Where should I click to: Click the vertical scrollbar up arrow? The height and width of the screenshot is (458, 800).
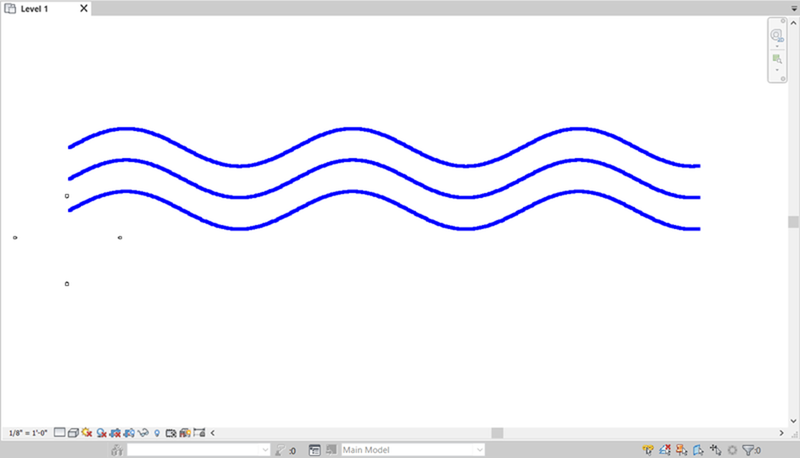[793, 23]
